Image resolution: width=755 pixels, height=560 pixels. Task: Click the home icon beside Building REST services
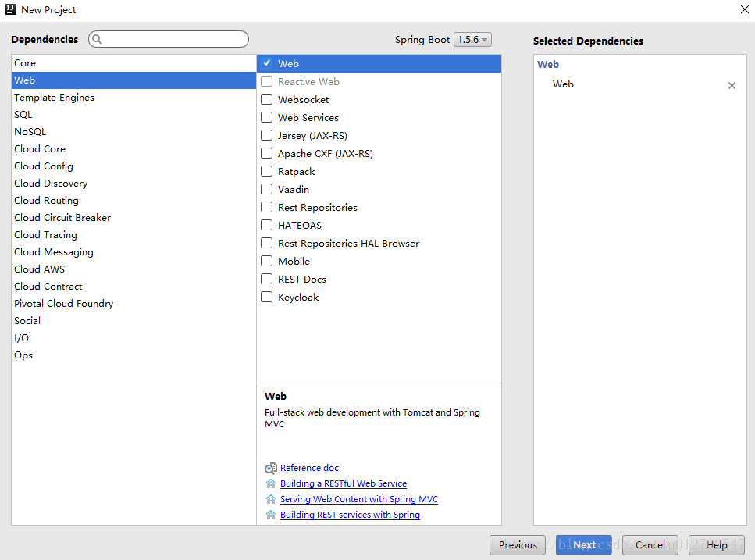point(271,515)
